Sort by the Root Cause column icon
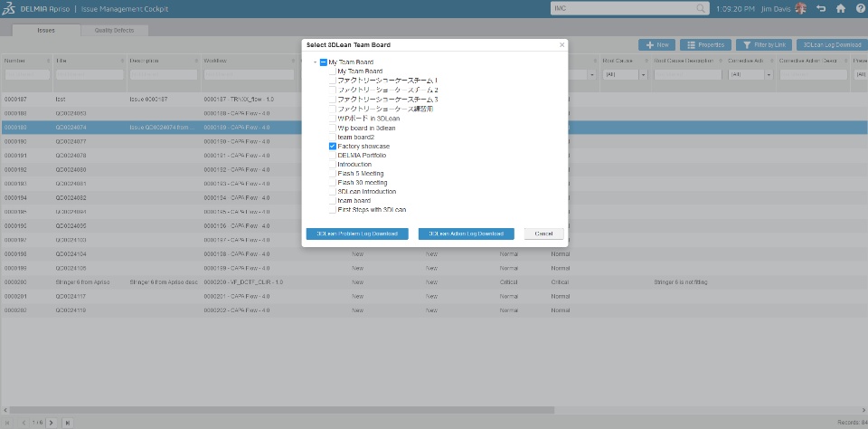868x429 pixels. (646, 61)
